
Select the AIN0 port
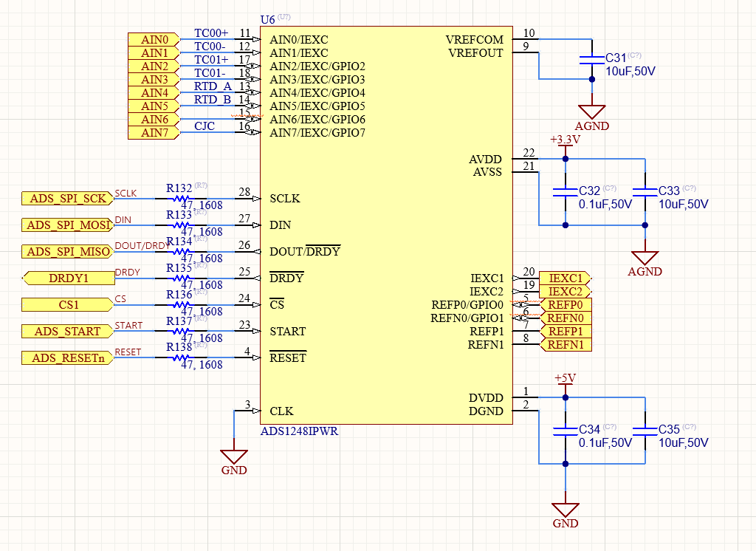click(x=154, y=40)
